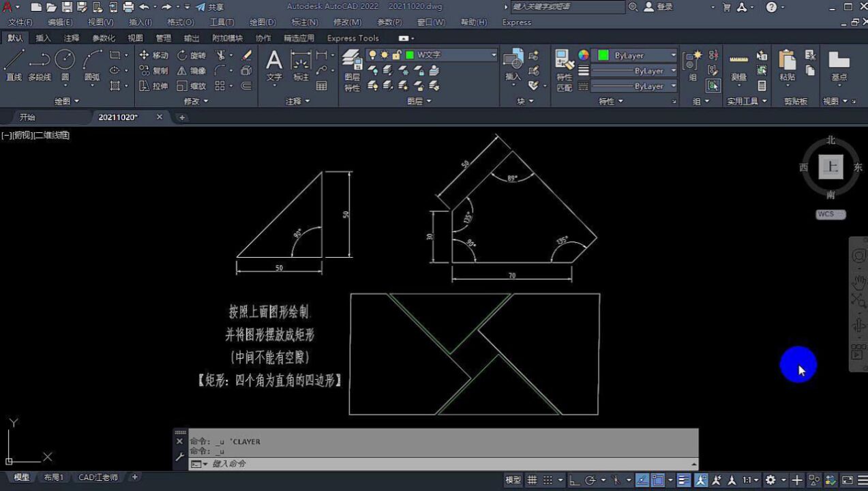This screenshot has width=868, height=491.
Task: Open the Format (格式) menu
Action: click(181, 23)
